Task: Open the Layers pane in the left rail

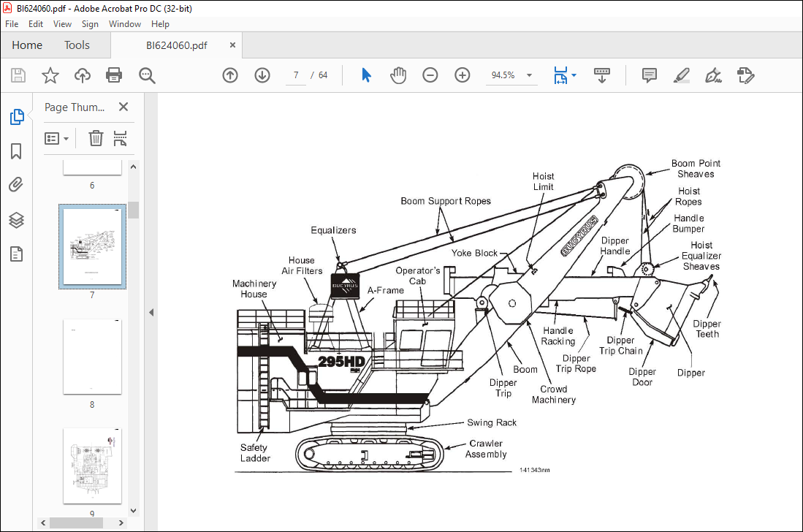Action: click(16, 220)
